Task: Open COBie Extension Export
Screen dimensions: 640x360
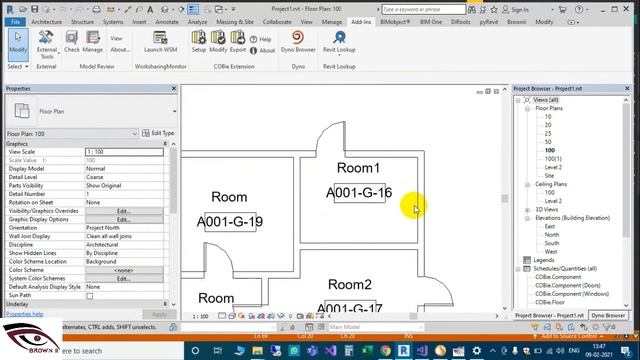Action: [238, 42]
